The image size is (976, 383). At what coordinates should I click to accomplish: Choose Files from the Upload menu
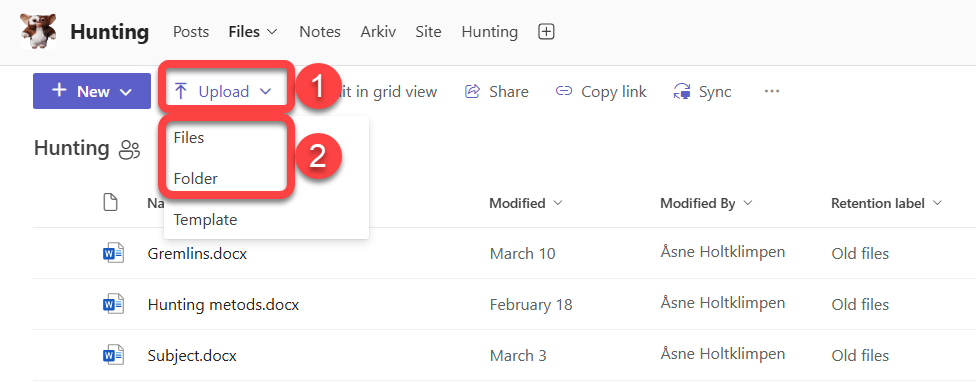point(189,138)
